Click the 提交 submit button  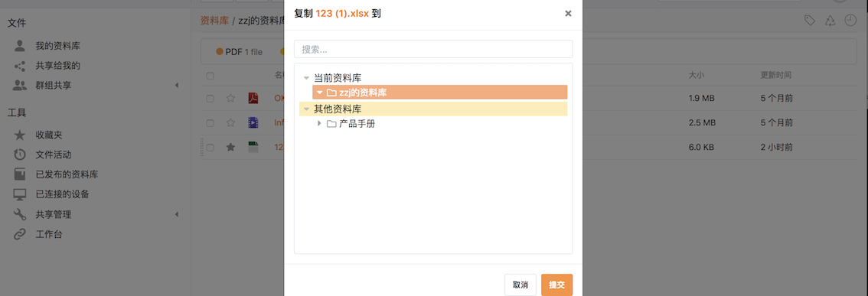(x=557, y=285)
